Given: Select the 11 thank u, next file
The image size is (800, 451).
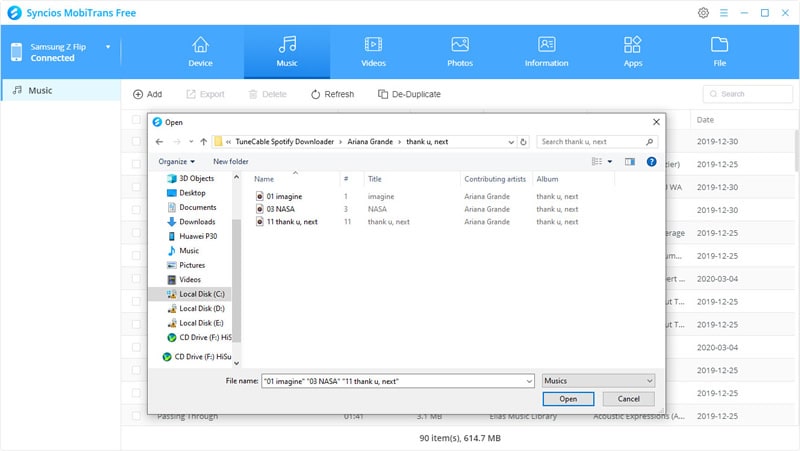Looking at the screenshot, I should (x=287, y=222).
